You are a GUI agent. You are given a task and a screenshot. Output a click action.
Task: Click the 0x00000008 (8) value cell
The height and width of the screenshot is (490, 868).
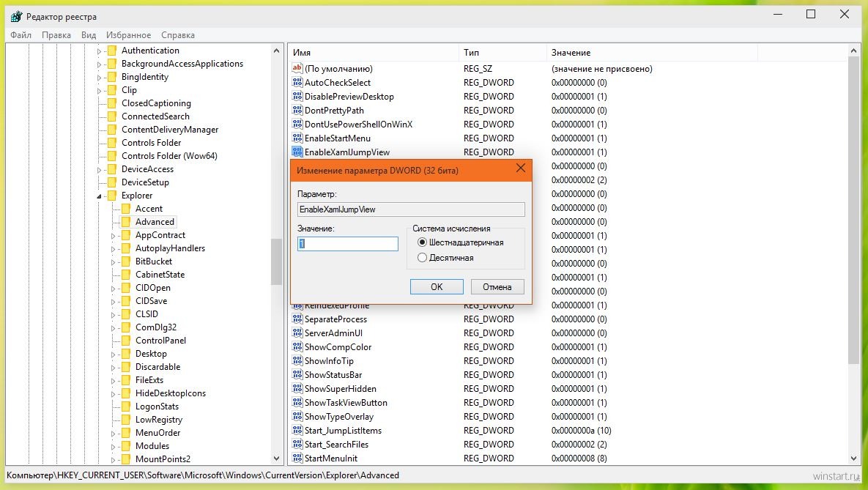tap(579, 458)
